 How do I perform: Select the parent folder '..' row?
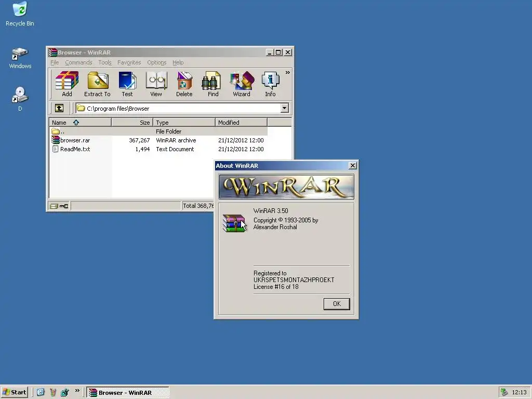[x=158, y=131]
